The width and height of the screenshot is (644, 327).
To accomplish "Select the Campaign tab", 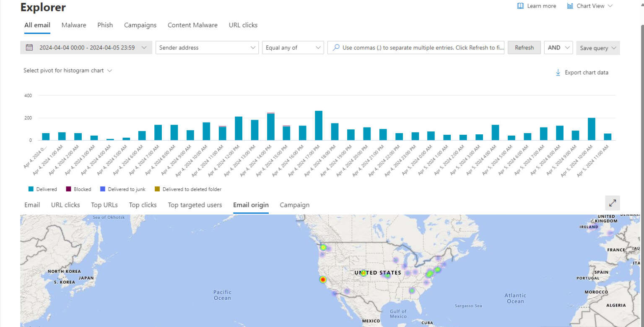I will tap(295, 205).
